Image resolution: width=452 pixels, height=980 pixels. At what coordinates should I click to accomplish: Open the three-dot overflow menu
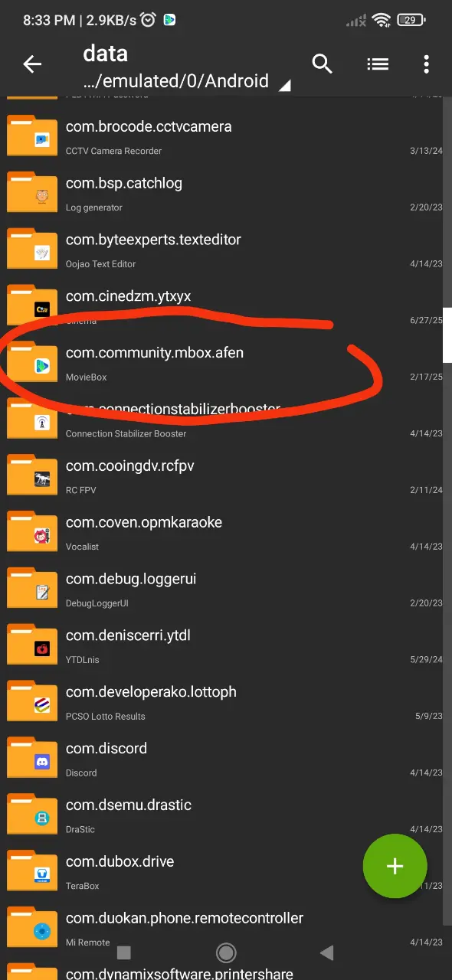(426, 64)
